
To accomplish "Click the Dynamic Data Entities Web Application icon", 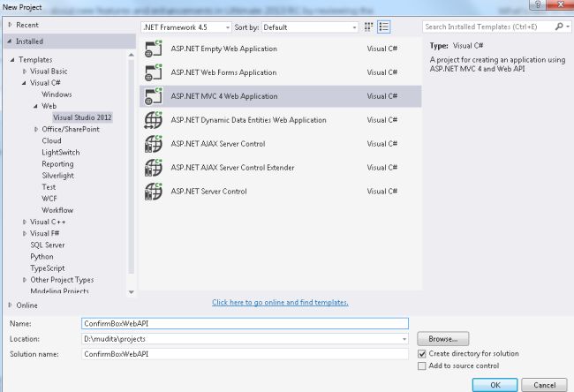I will click(x=154, y=120).
